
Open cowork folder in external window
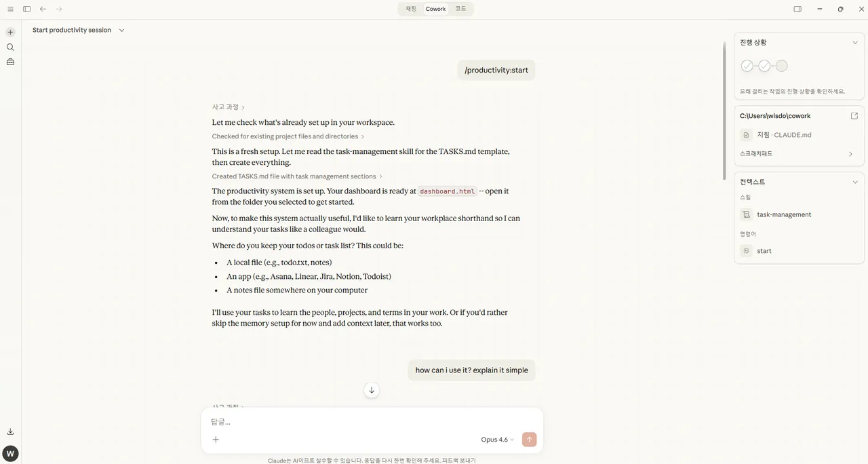(854, 116)
